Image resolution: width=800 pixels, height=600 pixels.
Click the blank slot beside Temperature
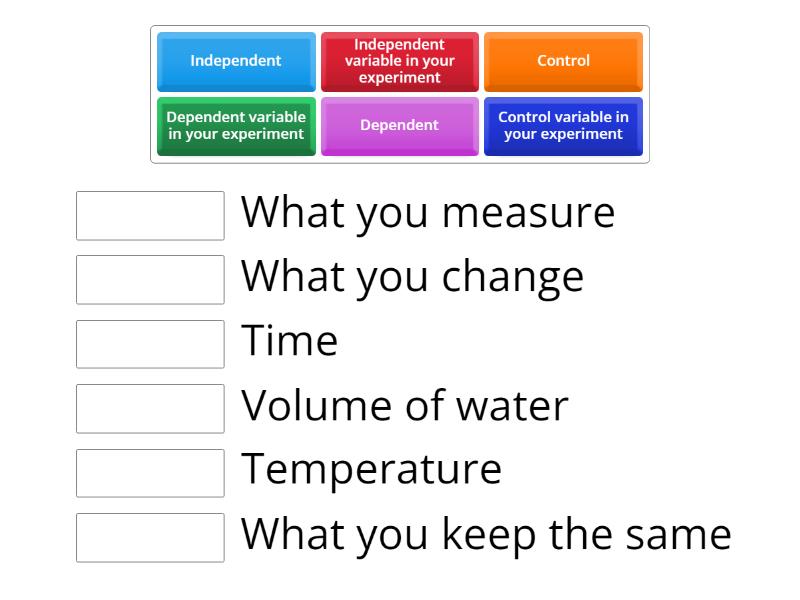point(150,473)
